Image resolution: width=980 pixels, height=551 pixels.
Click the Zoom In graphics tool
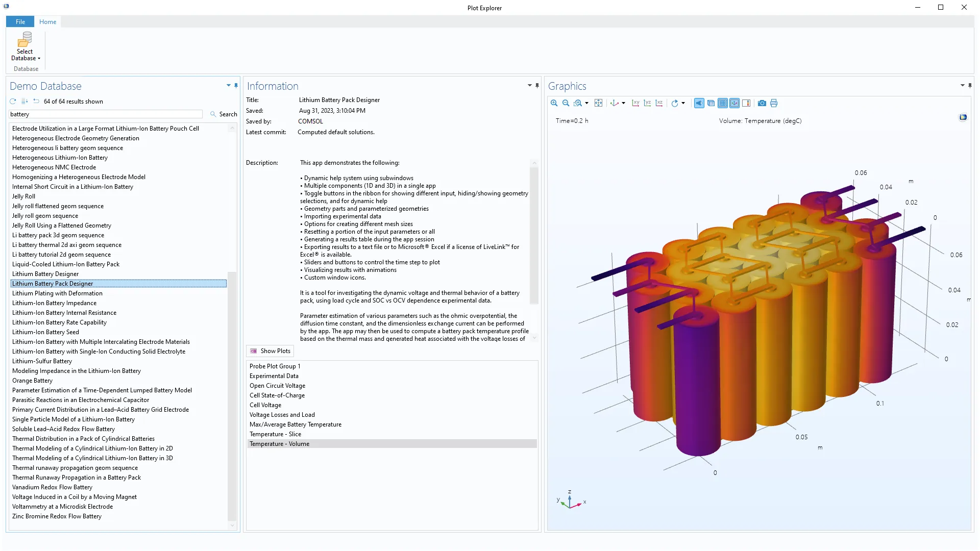click(x=554, y=103)
